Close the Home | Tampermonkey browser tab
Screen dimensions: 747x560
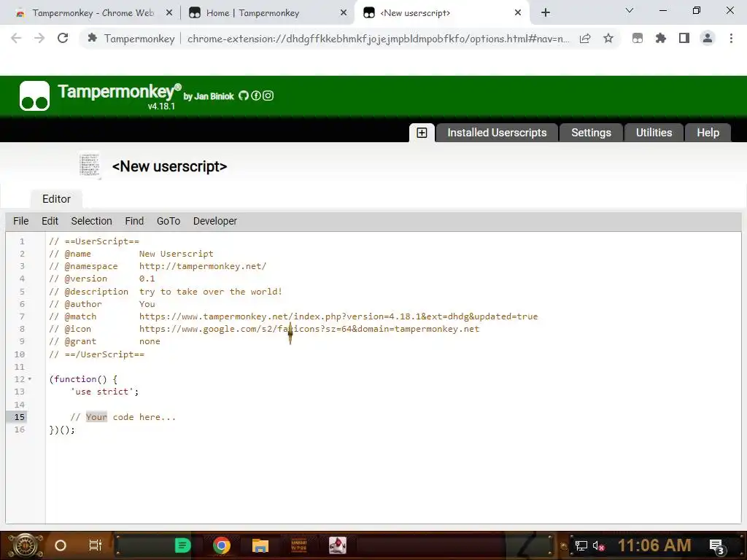pyautogui.click(x=344, y=13)
